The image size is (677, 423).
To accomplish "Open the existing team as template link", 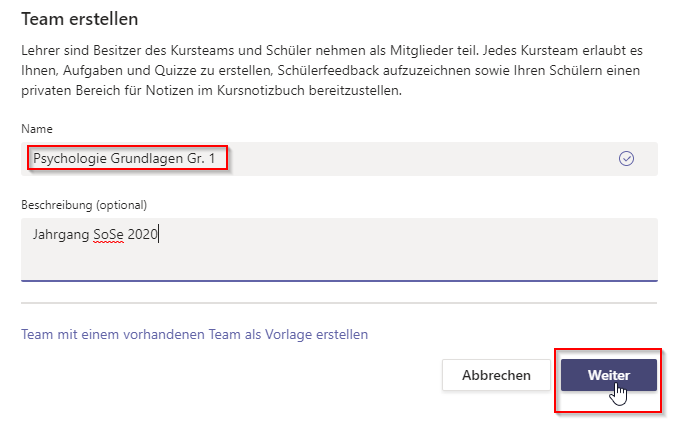I will pyautogui.click(x=194, y=334).
